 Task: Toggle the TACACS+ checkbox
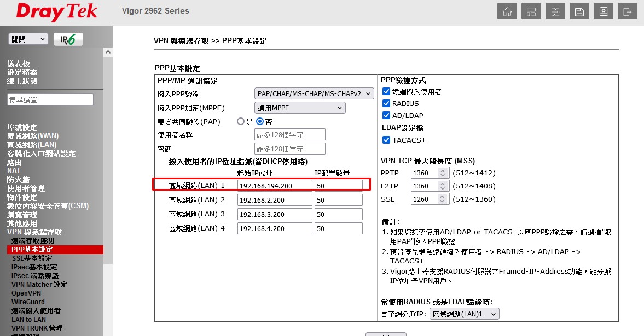pos(386,140)
